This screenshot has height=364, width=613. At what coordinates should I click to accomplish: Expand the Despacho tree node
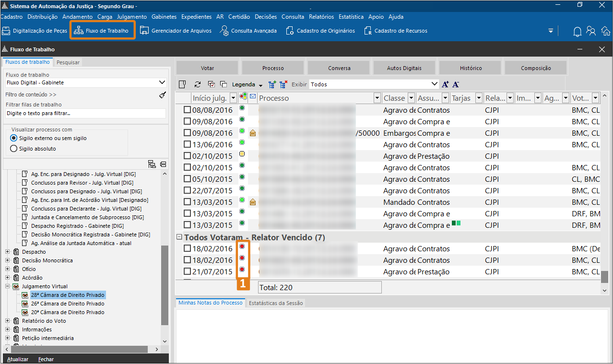(x=8, y=252)
